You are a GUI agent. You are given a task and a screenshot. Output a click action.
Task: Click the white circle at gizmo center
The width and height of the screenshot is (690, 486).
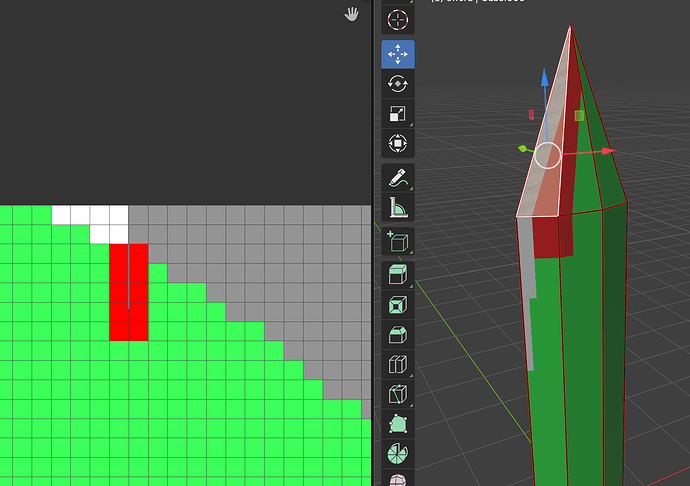click(547, 155)
